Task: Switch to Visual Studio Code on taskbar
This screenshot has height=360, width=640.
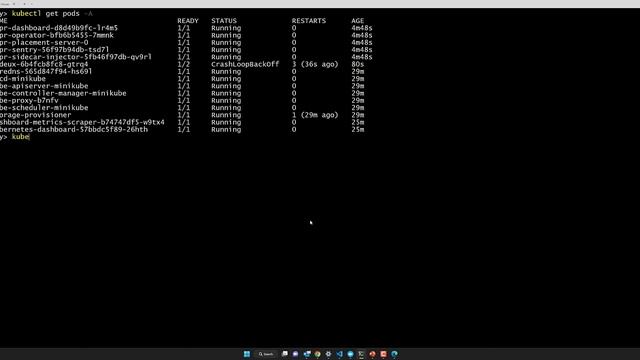Action: tap(339, 354)
